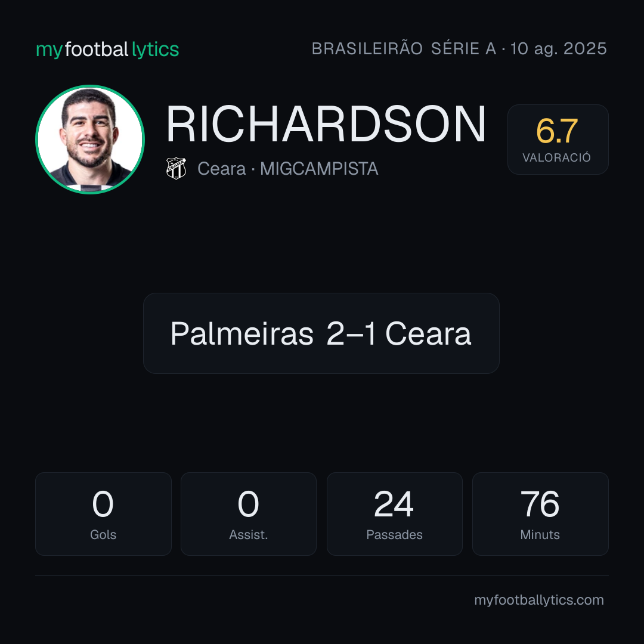Click the Palmeiras team name in score
644x644 pixels.
point(242,333)
